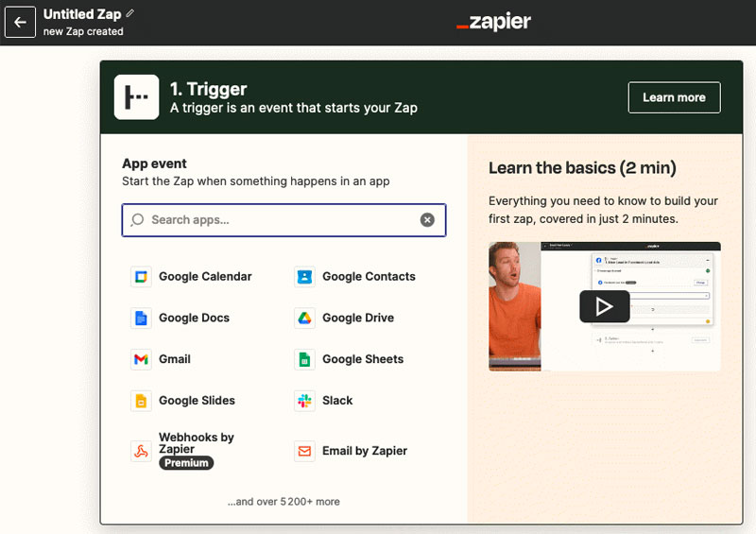Click the Gmail label
756x534 pixels.
point(175,359)
